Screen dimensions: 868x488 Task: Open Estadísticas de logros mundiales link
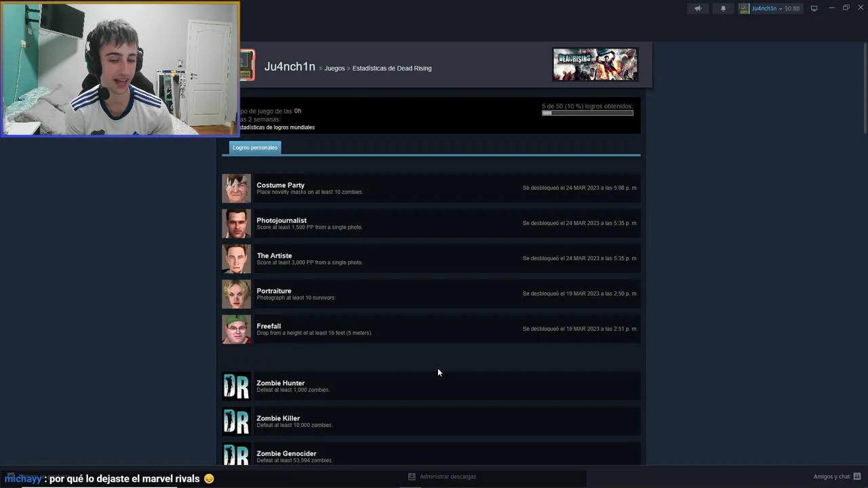(x=277, y=127)
